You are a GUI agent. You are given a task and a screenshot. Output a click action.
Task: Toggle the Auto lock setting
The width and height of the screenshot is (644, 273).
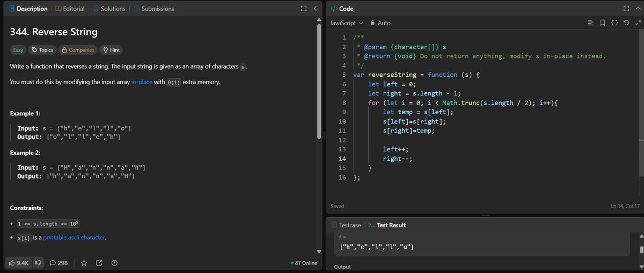pyautogui.click(x=380, y=23)
